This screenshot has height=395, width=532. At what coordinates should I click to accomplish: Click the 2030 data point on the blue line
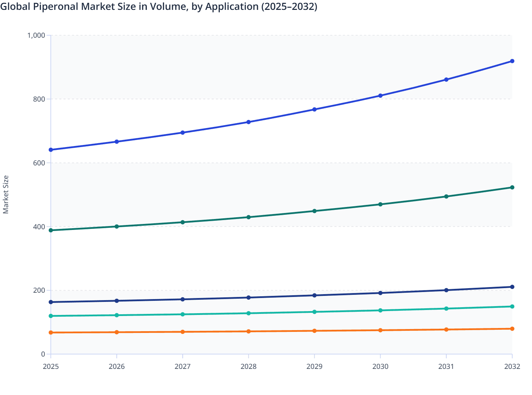click(380, 95)
